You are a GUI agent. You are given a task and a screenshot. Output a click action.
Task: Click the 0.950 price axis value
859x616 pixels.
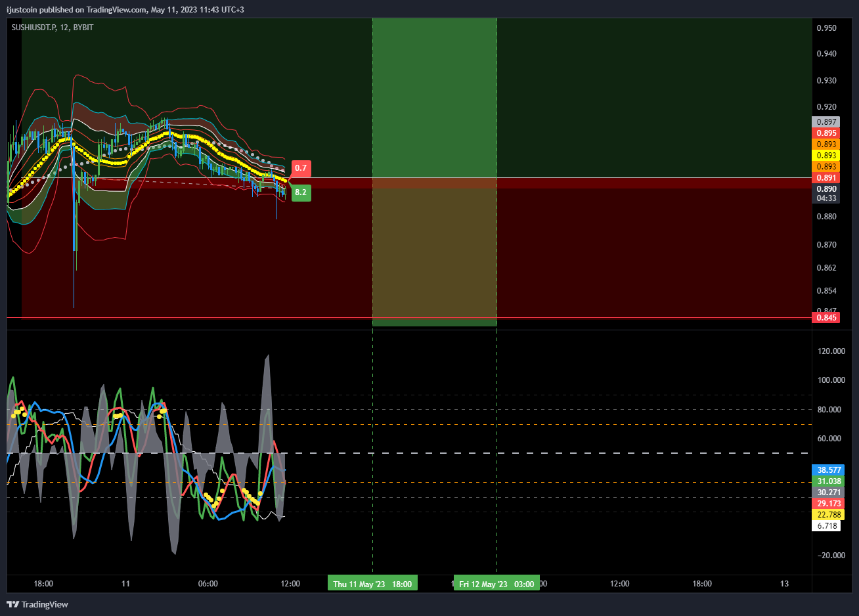pos(826,28)
